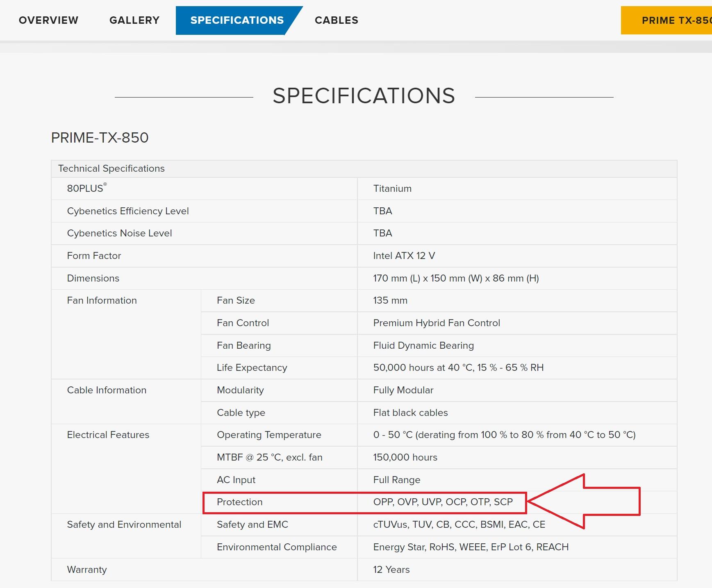Screen dimensions: 712x588
Task: Click Environmental Compliance label
Action: [x=277, y=547]
